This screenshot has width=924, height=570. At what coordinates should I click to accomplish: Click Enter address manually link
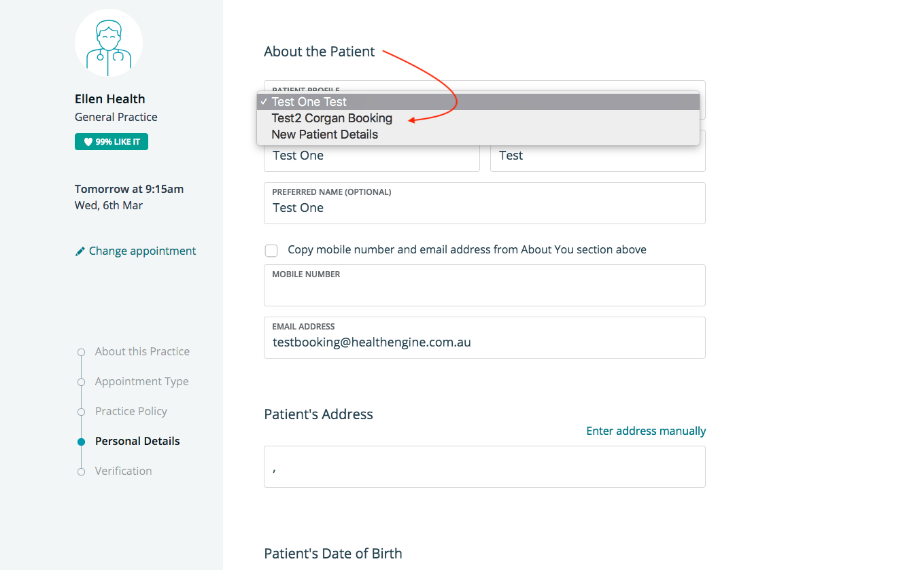[646, 431]
